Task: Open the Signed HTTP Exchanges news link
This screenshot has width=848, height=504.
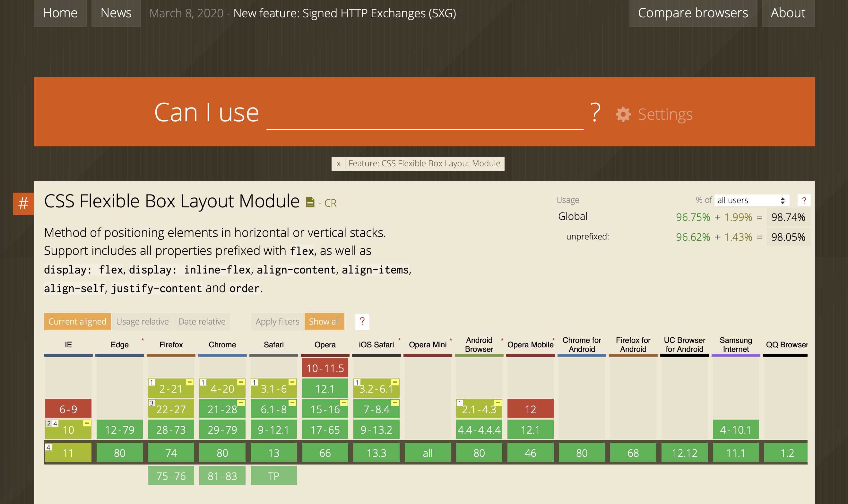Action: coord(345,13)
